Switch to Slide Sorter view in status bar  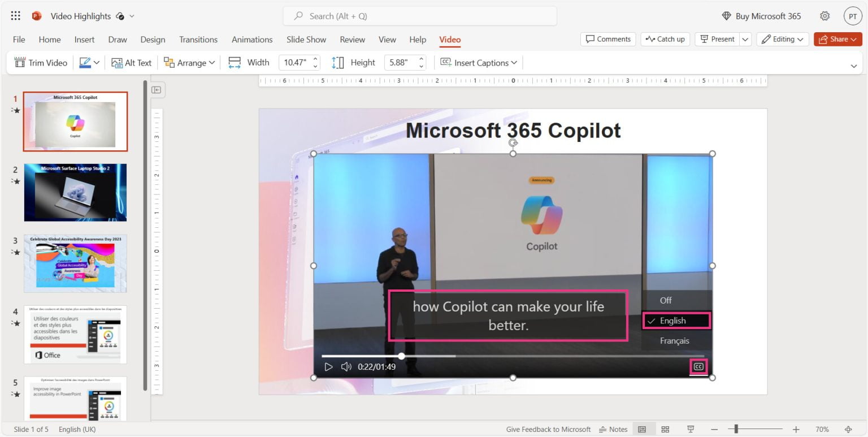point(665,429)
